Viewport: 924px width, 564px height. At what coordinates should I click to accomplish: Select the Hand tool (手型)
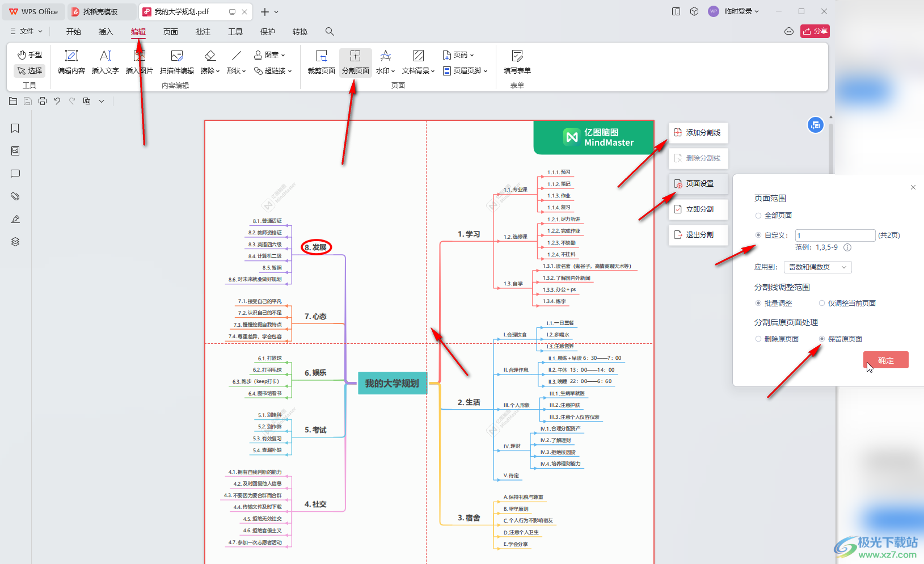click(29, 55)
